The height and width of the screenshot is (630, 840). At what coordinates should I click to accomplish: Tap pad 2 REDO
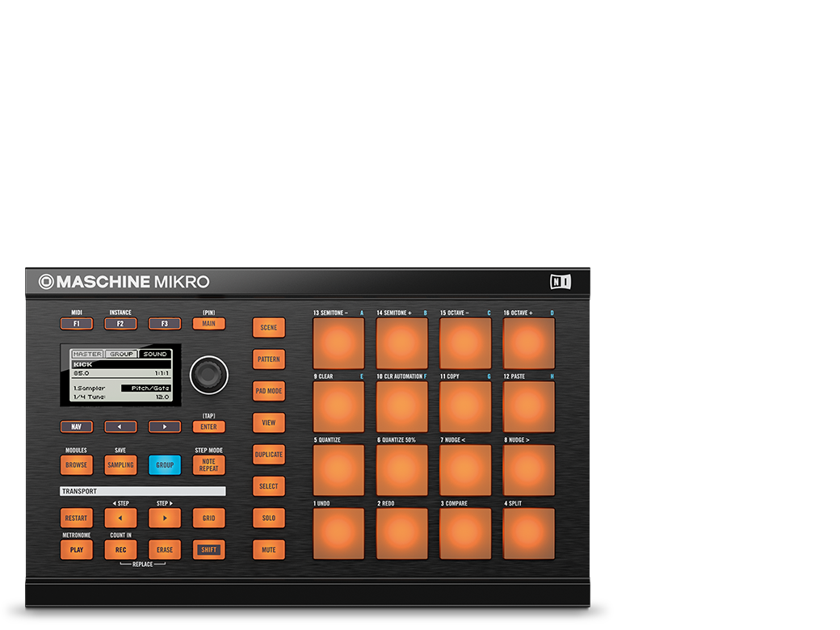tap(401, 534)
